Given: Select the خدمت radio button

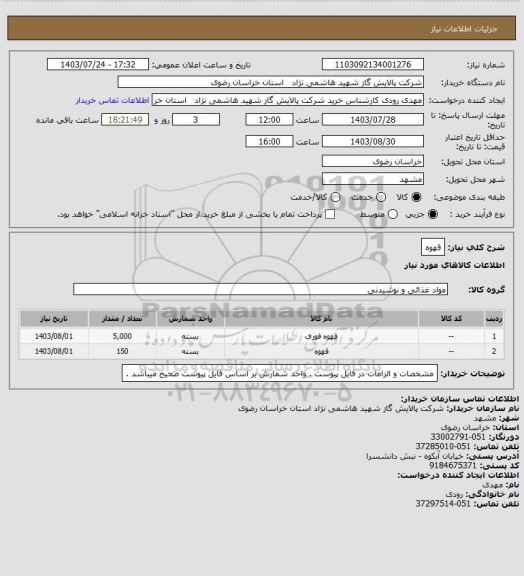Looking at the screenshot, I should [381, 197].
